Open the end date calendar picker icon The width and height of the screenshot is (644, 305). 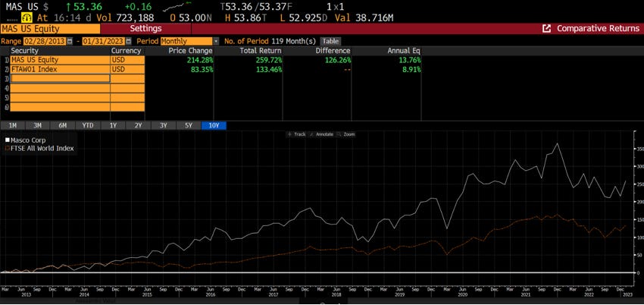point(129,41)
